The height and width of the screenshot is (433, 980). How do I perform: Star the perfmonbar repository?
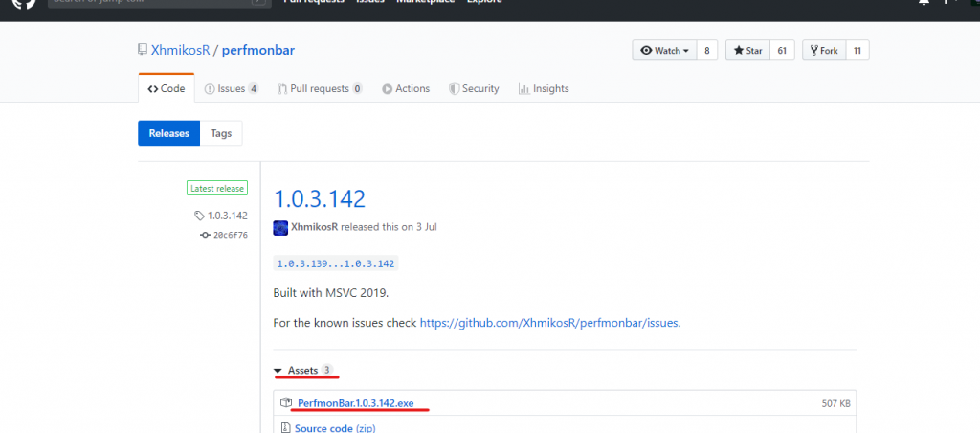pyautogui.click(x=747, y=50)
